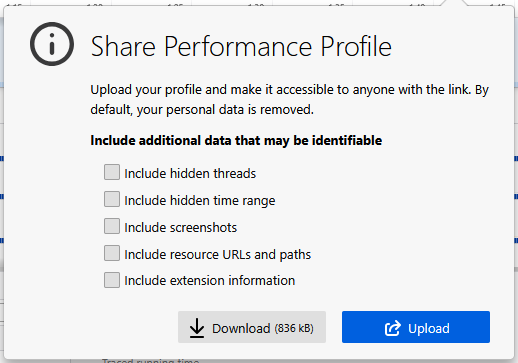Image resolution: width=518 pixels, height=363 pixels.
Task: Check Include screenshots option
Action: tap(112, 226)
